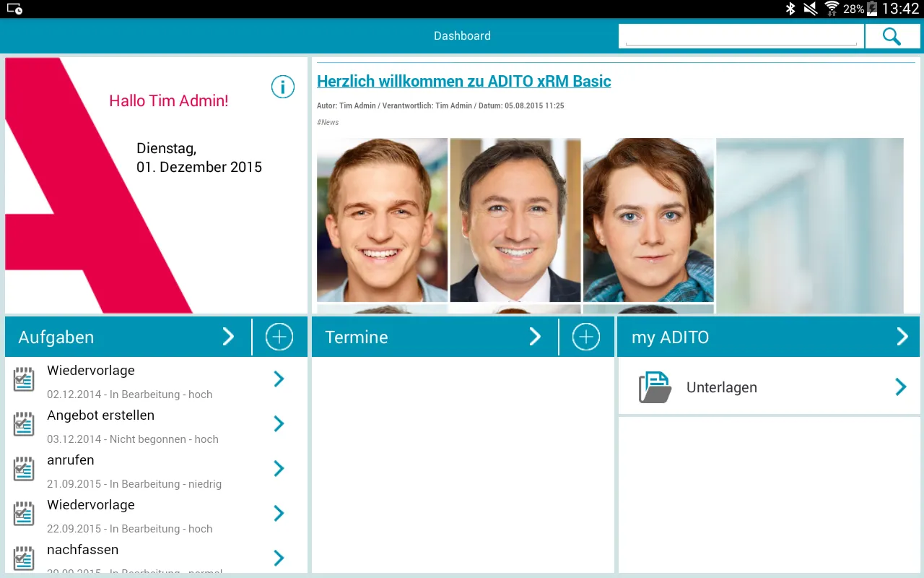This screenshot has height=578, width=924.
Task: Tap the Bluetooth status bar icon
Action: click(790, 9)
